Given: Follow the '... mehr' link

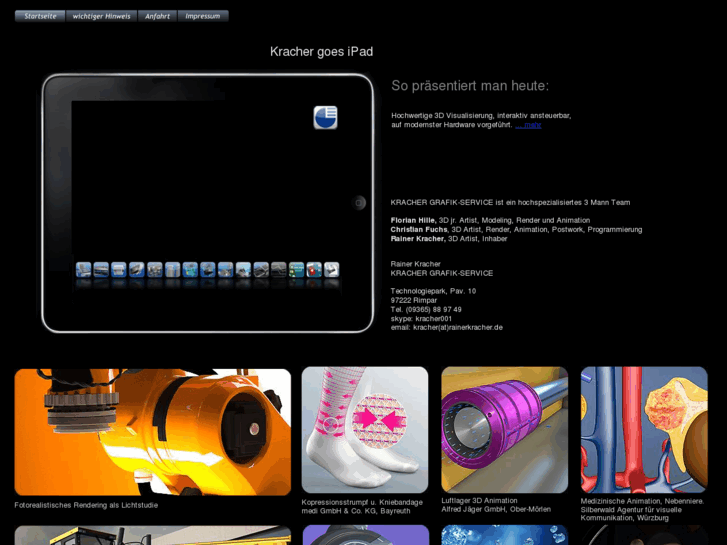Looking at the screenshot, I should click(528, 125).
